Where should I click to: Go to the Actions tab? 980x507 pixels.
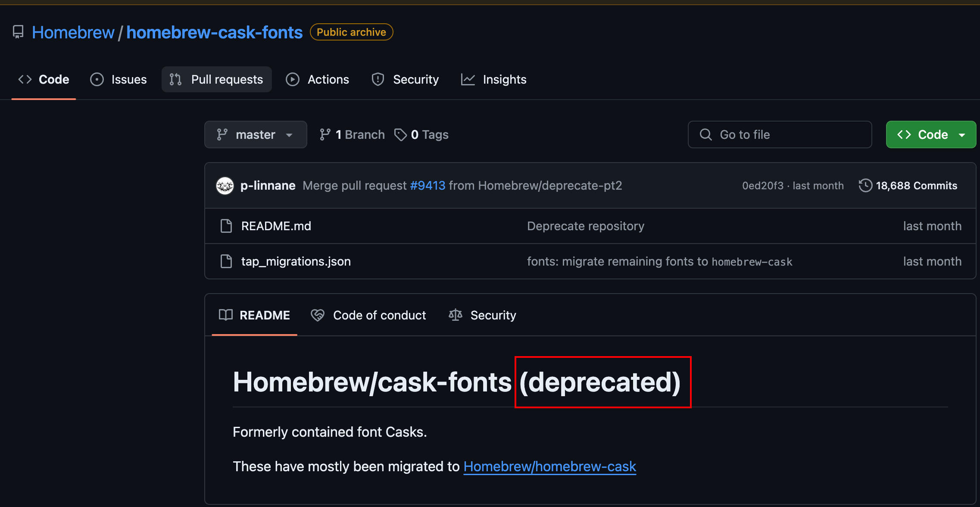(318, 80)
